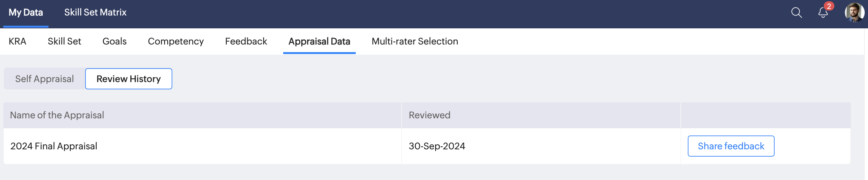Open the search magnifier icon
This screenshot has width=868, height=180.
click(796, 13)
